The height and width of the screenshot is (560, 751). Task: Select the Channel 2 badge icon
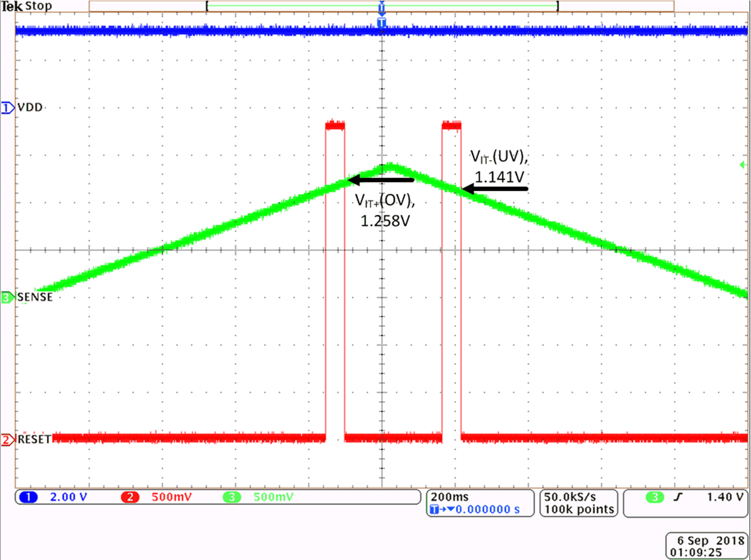[x=130, y=497]
